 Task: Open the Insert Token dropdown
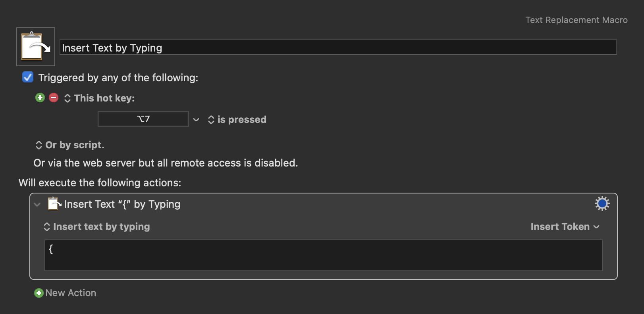[565, 227]
